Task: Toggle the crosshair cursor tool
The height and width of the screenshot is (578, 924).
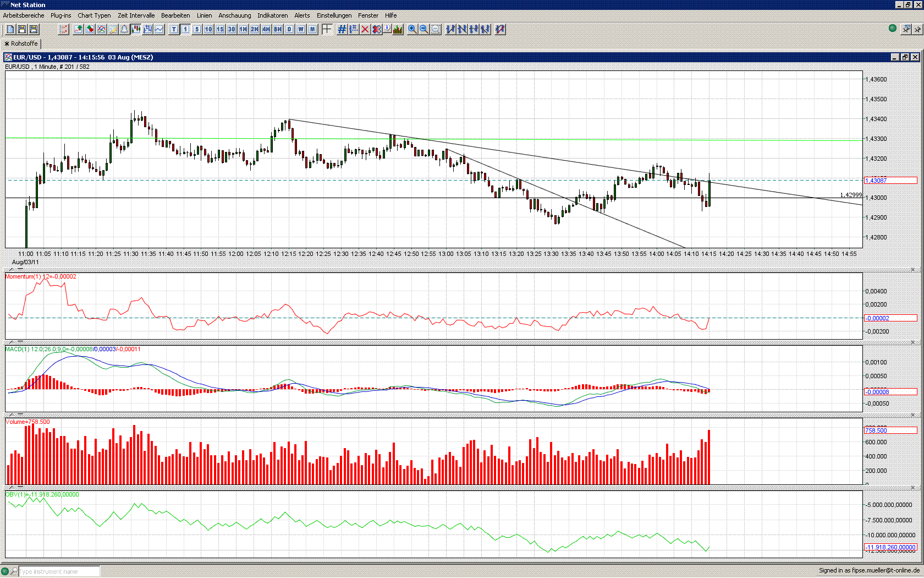Action: [327, 29]
